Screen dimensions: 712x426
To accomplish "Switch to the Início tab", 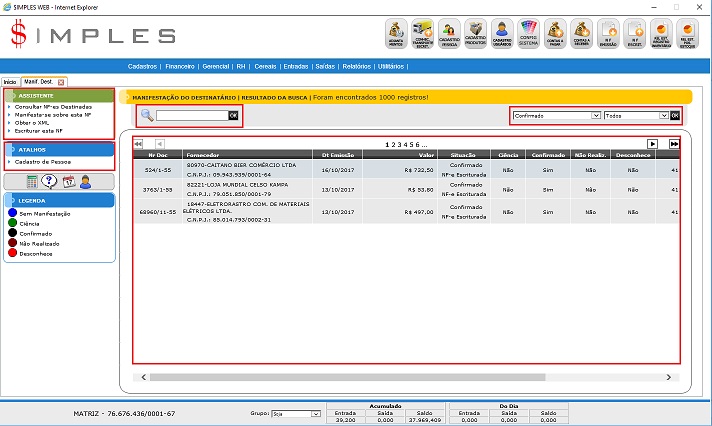I will (x=10, y=82).
